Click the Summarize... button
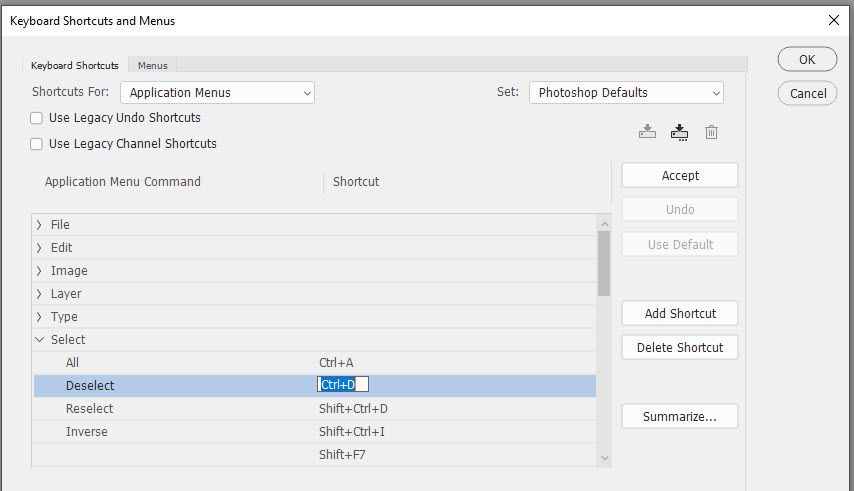This screenshot has width=854, height=491. coord(680,416)
